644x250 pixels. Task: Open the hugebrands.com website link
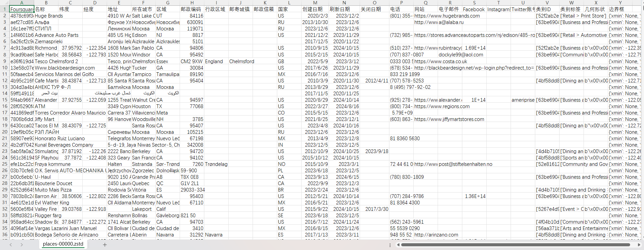(x=447, y=16)
